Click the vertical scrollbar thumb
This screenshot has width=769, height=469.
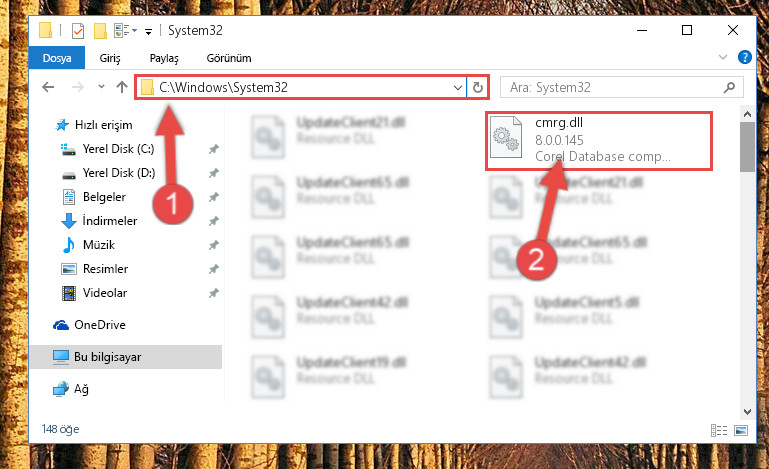(747, 146)
